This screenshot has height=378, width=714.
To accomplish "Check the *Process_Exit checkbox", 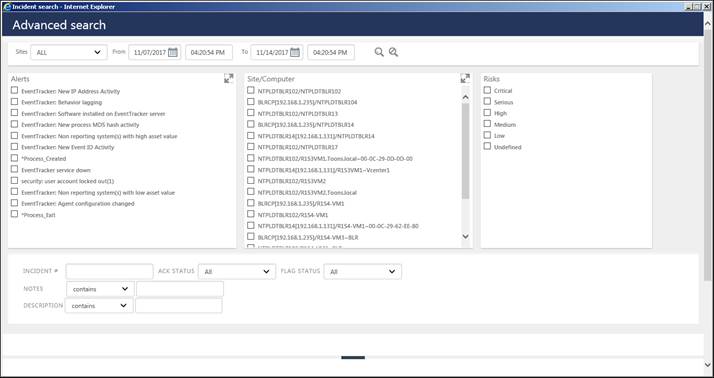I will [15, 214].
